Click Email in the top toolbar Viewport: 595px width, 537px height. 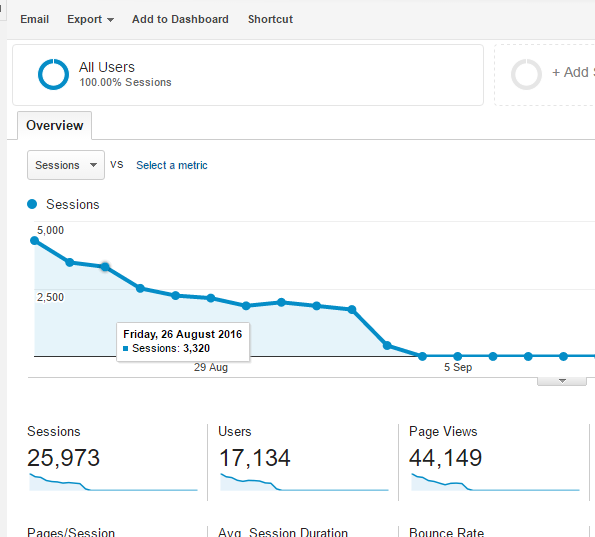click(x=35, y=19)
